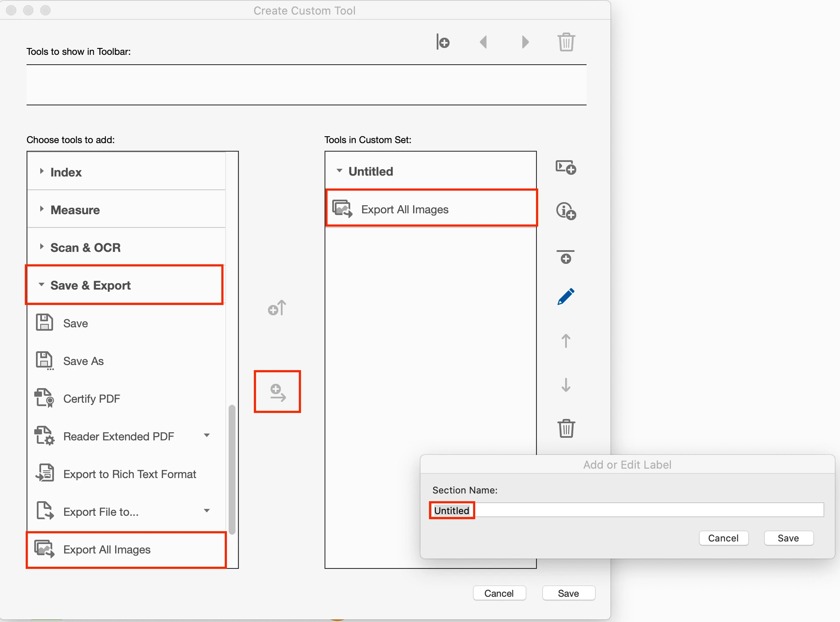Delete item using custom set trash icon
The image size is (840, 622).
click(566, 428)
